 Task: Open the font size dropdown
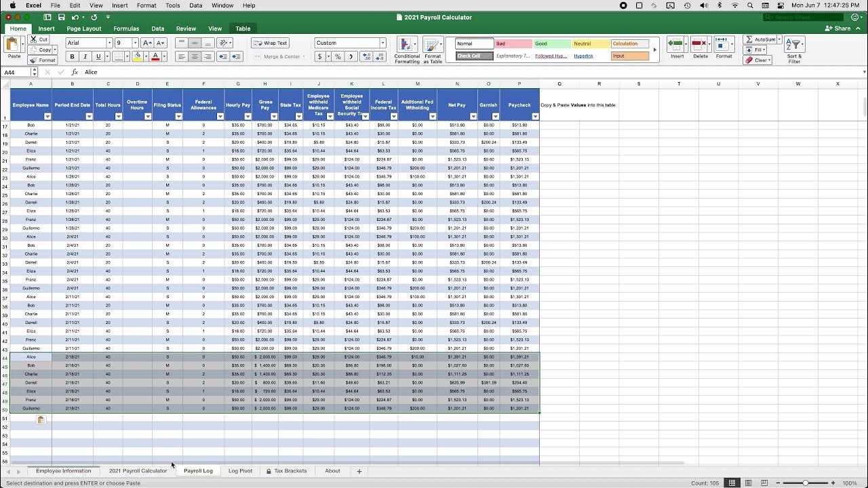point(134,43)
